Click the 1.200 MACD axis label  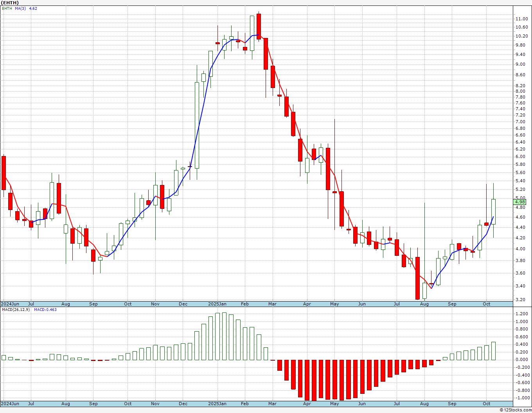coord(521,314)
